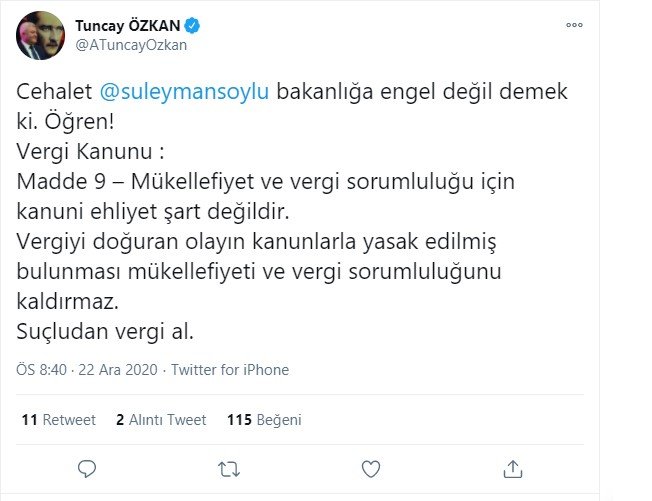
Task: Open the share upload arrow icon
Action: (512, 469)
